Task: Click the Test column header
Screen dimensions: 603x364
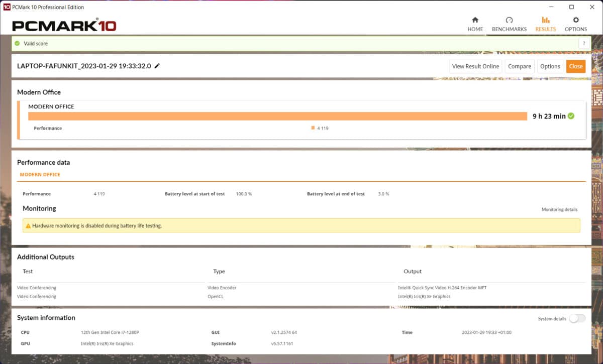Action: click(28, 271)
